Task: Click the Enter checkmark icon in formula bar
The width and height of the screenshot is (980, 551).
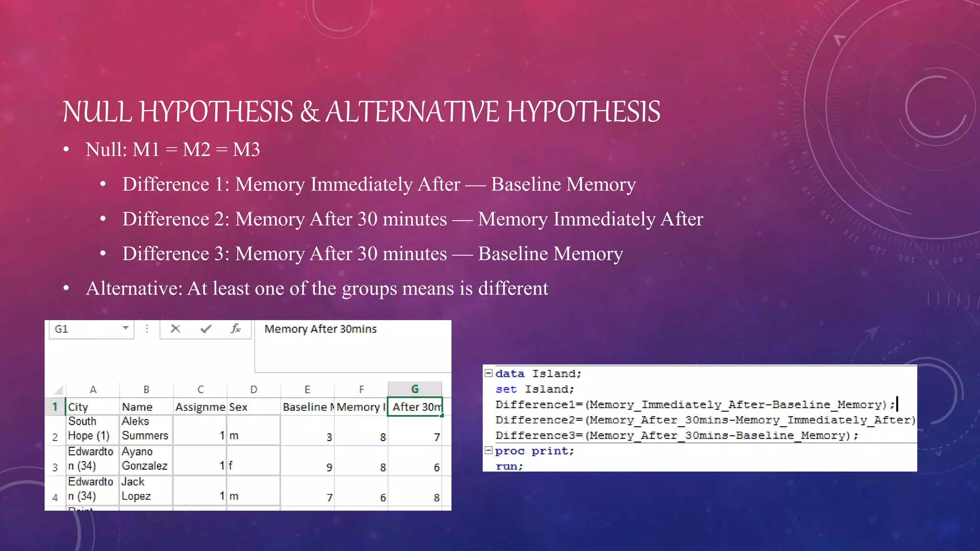Action: (x=206, y=329)
